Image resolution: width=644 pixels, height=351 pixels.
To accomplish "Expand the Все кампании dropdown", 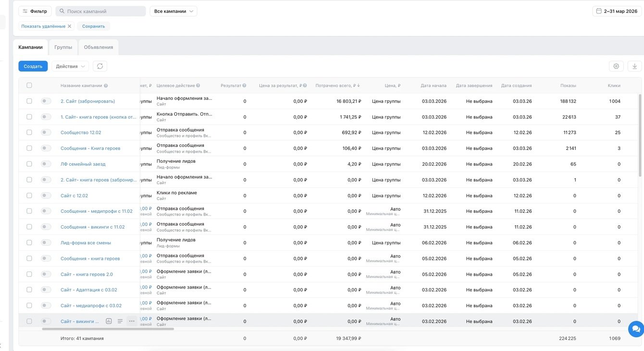I will pyautogui.click(x=173, y=11).
